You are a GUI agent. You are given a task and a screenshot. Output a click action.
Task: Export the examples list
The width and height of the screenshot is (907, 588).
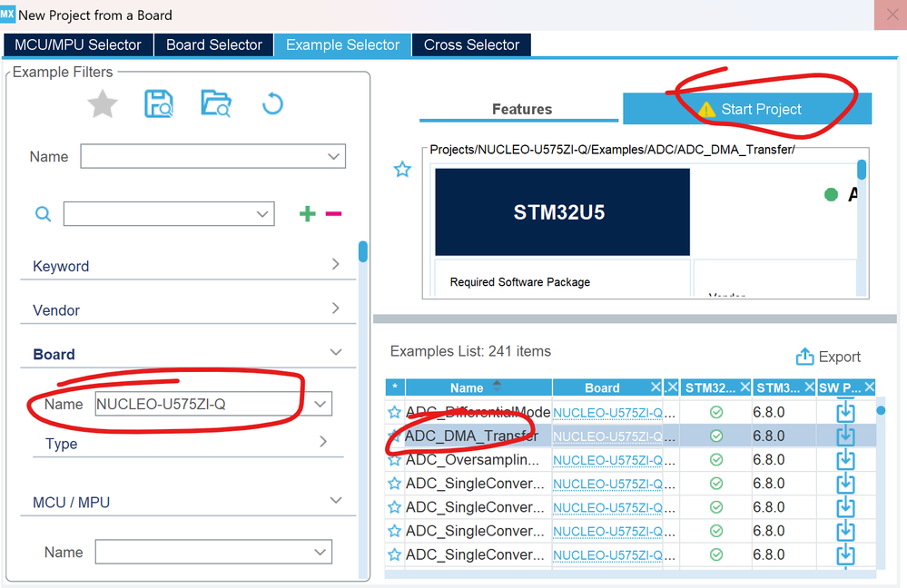[x=828, y=357]
